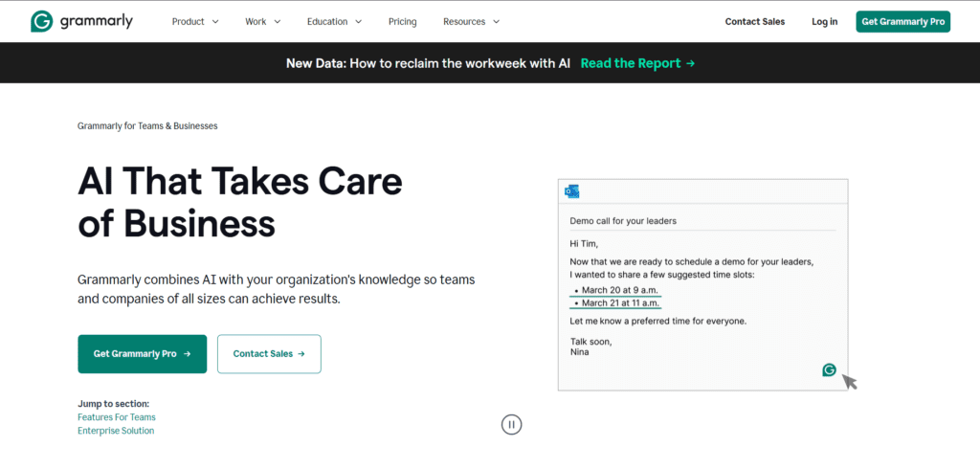Expand the Product dropdown chevron

(215, 22)
